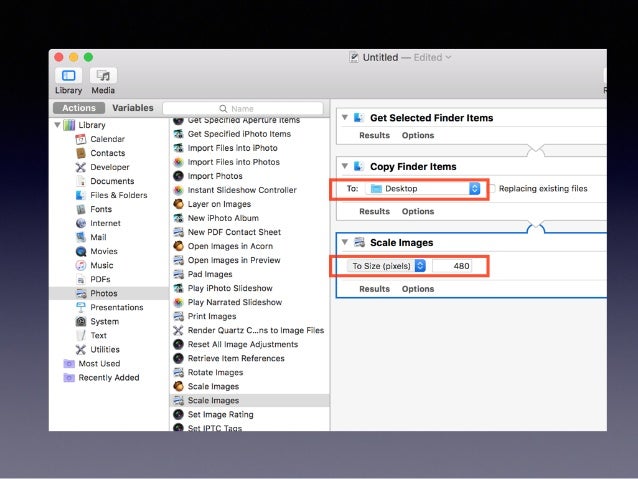Enable the Replacing existing files checkbox
The width and height of the screenshot is (638, 479).
point(491,188)
